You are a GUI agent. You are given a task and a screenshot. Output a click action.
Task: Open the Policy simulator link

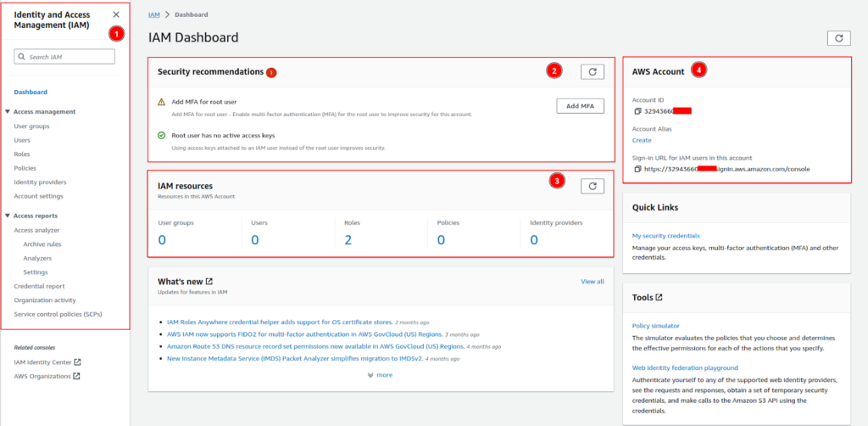point(655,326)
